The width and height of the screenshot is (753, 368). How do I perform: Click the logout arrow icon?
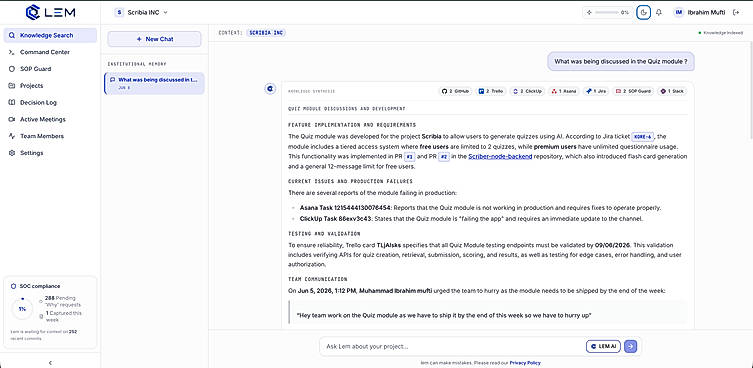pos(736,12)
